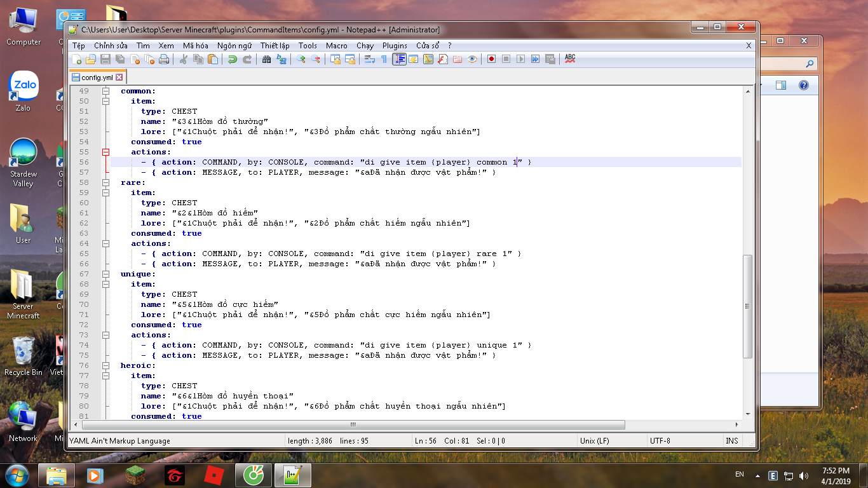Start macro recording with the red record icon

pyautogui.click(x=491, y=59)
